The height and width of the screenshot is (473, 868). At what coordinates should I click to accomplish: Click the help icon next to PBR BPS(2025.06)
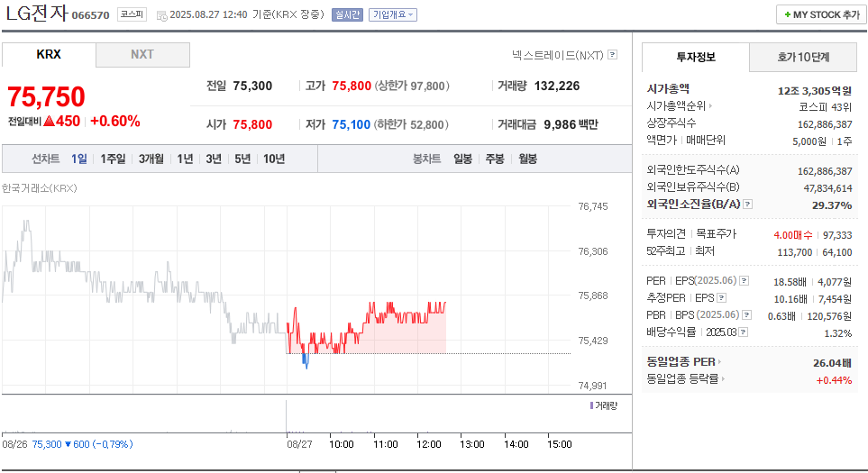[746, 314]
